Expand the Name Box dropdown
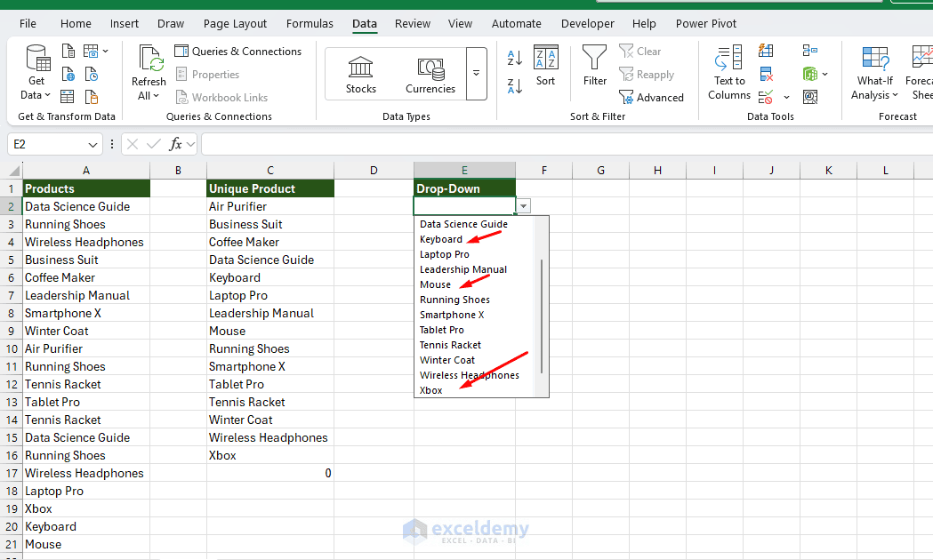The height and width of the screenshot is (560, 933). (92, 145)
